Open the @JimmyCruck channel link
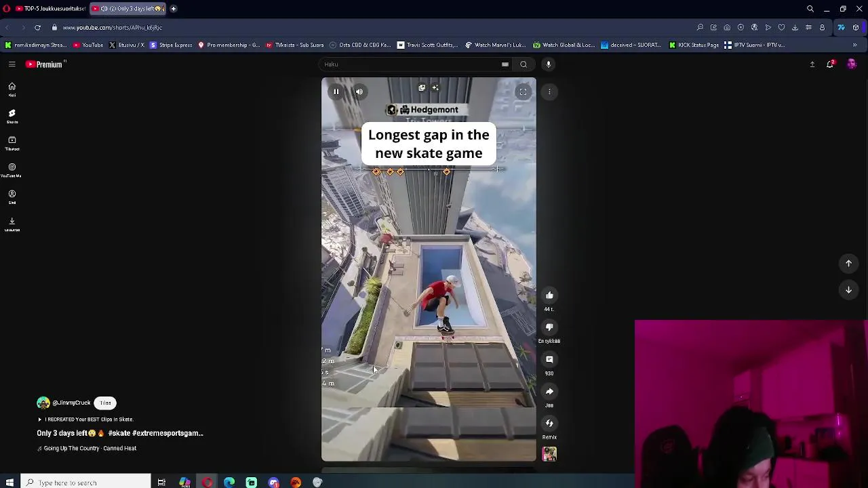The height and width of the screenshot is (488, 868). (71, 403)
